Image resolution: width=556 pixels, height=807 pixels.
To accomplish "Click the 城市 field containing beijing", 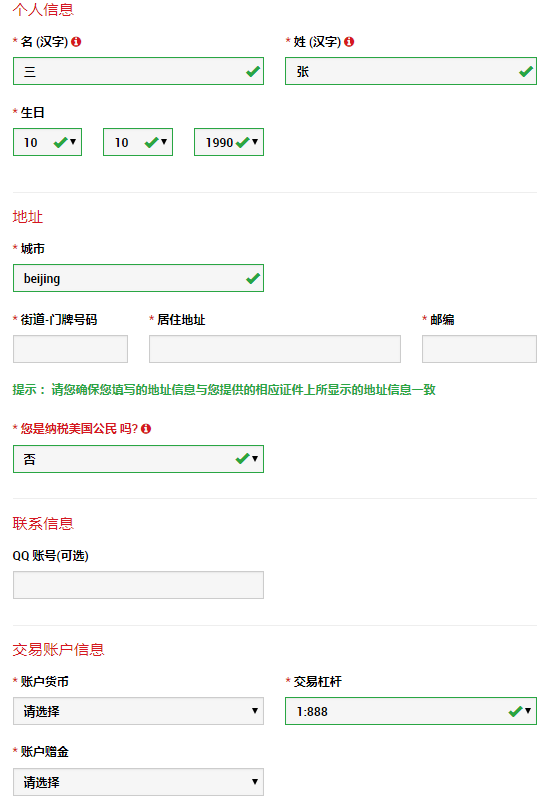I will (138, 278).
